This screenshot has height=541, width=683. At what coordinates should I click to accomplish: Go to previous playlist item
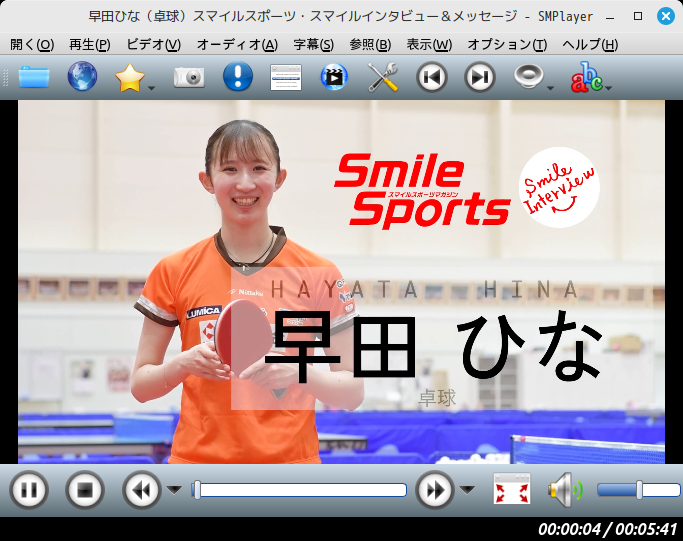pos(431,77)
